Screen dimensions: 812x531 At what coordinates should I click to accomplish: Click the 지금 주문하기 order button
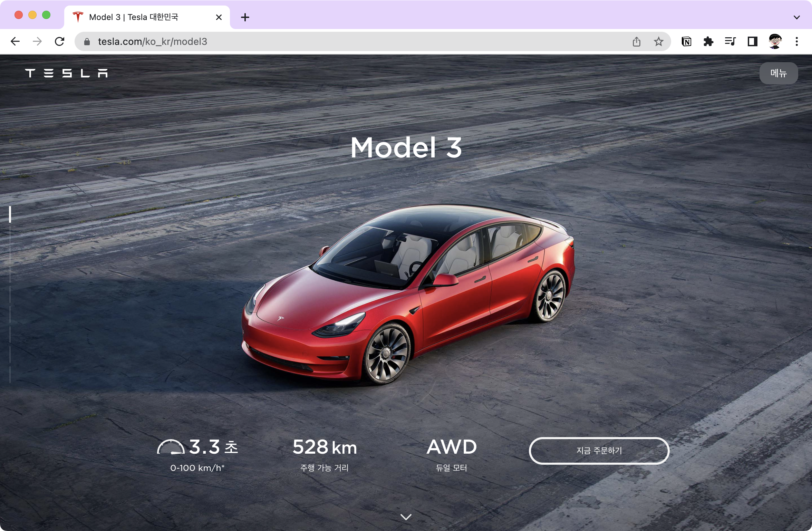(599, 451)
